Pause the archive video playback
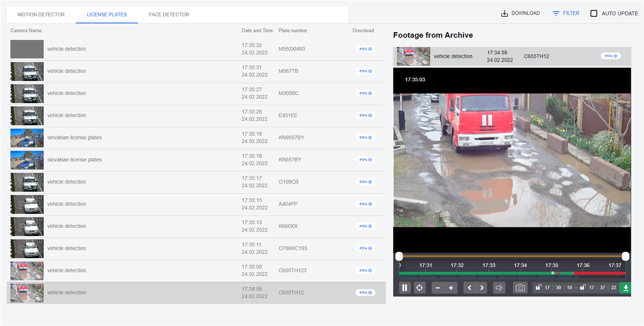This screenshot has width=644, height=326. [x=405, y=288]
